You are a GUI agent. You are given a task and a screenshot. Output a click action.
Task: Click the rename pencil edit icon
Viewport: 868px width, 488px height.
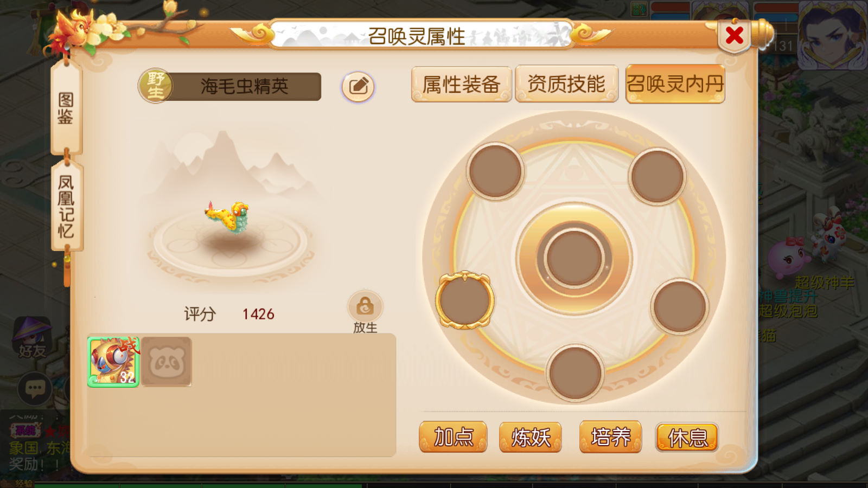pyautogui.click(x=358, y=86)
